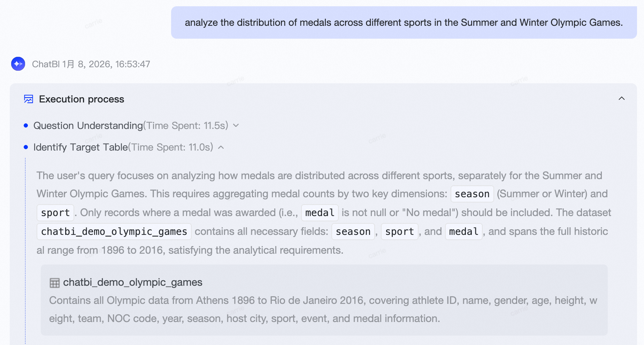The width and height of the screenshot is (644, 345).
Task: Click the table icon beside chatbi_demo_olympic_games
Action: [x=55, y=283]
